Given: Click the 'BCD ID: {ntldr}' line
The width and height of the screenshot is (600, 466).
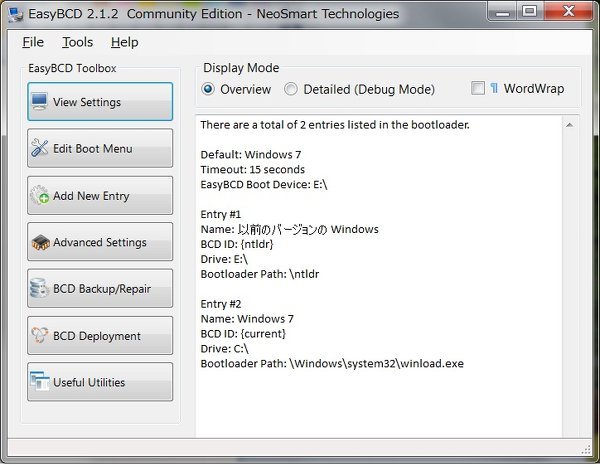Looking at the screenshot, I should tap(237, 244).
